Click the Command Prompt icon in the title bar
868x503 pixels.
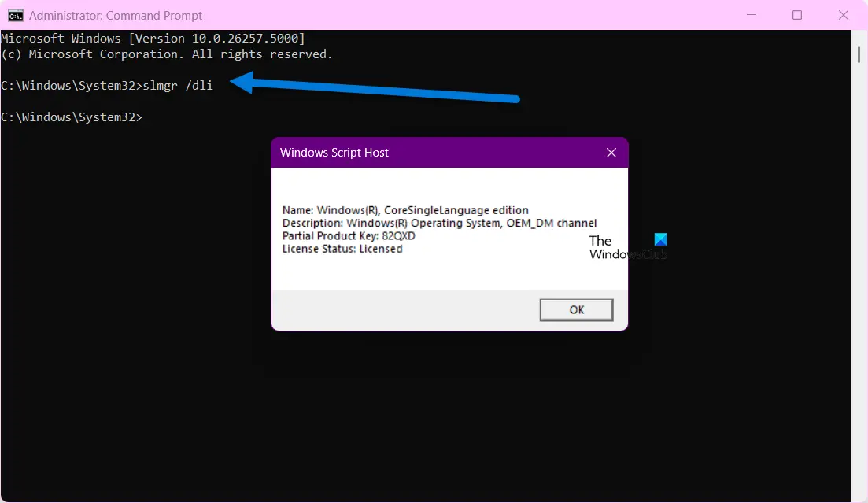(16, 16)
